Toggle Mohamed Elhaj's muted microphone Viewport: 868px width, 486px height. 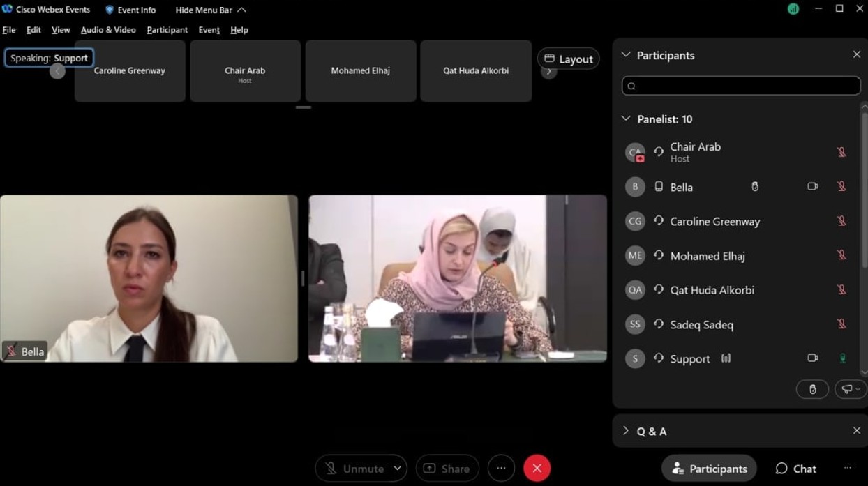tap(842, 255)
